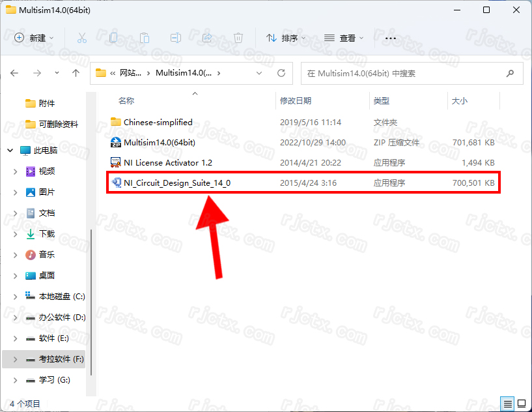The height and width of the screenshot is (412, 532).
Task: Open the See more ellipsis menu
Action: tap(391, 38)
